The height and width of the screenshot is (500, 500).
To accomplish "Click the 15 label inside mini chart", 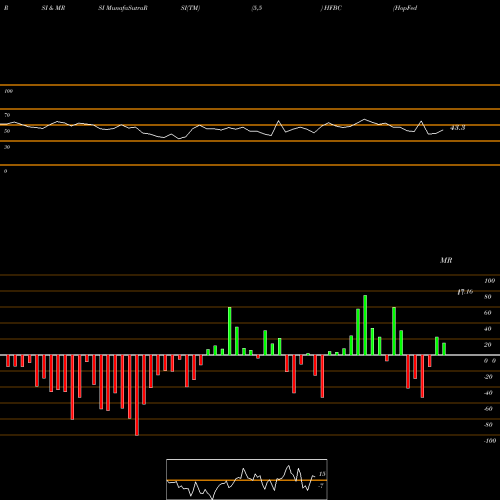I will point(322,474).
